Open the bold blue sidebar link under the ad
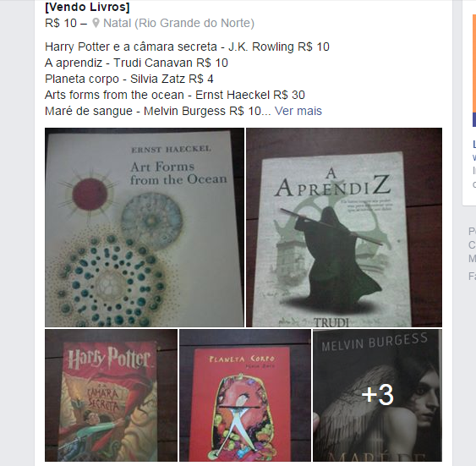476x466 pixels. tap(474, 145)
